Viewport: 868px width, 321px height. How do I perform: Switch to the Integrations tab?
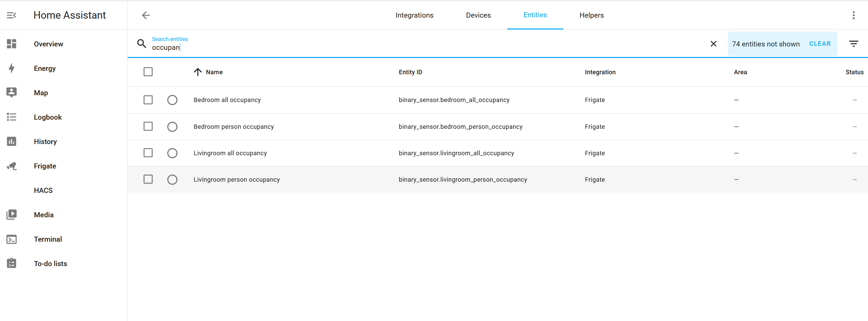click(x=414, y=15)
